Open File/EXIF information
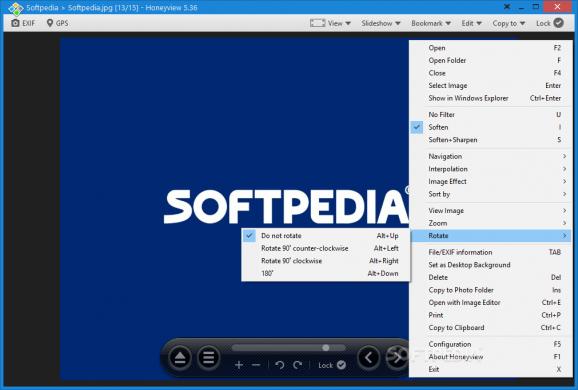The height and width of the screenshot is (390, 578). point(491,252)
